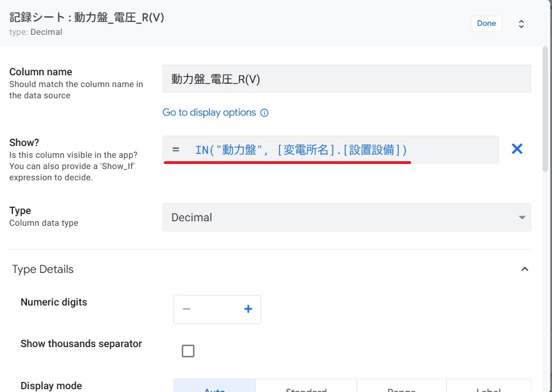Choose Label display mode option
Image resolution: width=552 pixels, height=392 pixels.
[x=487, y=388]
